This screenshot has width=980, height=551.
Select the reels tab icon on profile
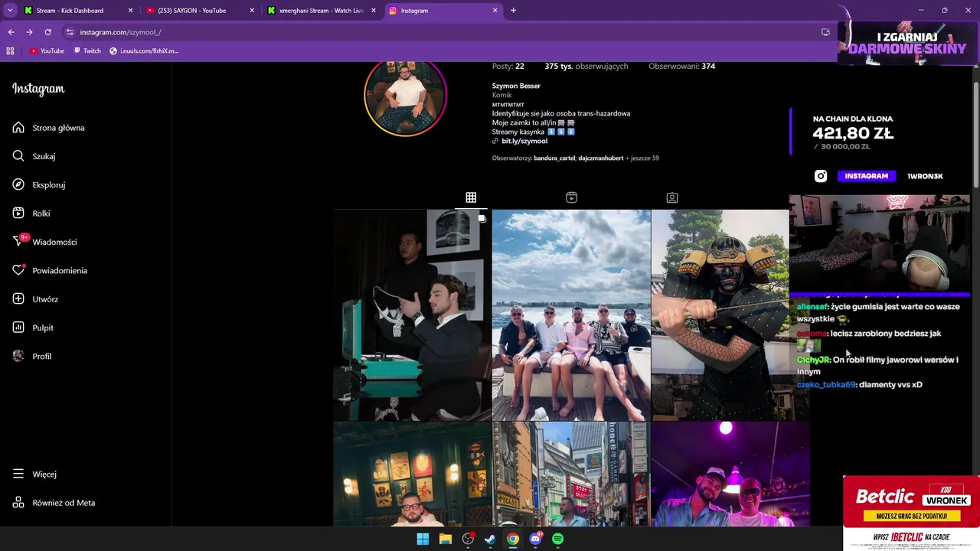click(571, 197)
